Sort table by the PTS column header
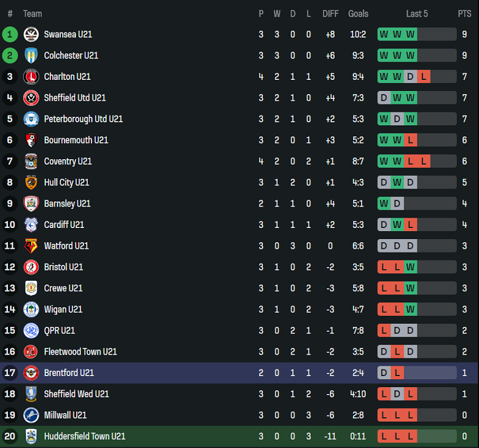This screenshot has height=448, width=479. (x=464, y=14)
